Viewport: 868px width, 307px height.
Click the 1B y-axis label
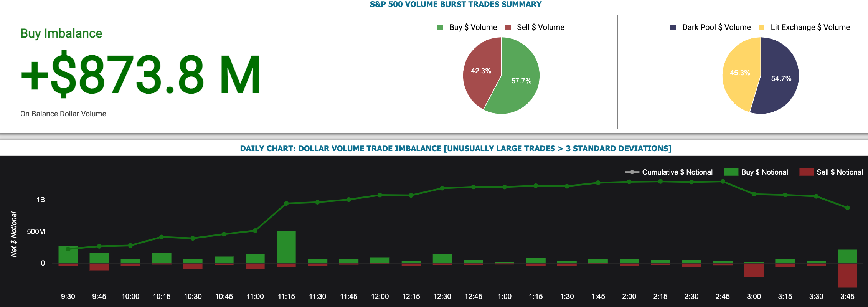[41, 200]
